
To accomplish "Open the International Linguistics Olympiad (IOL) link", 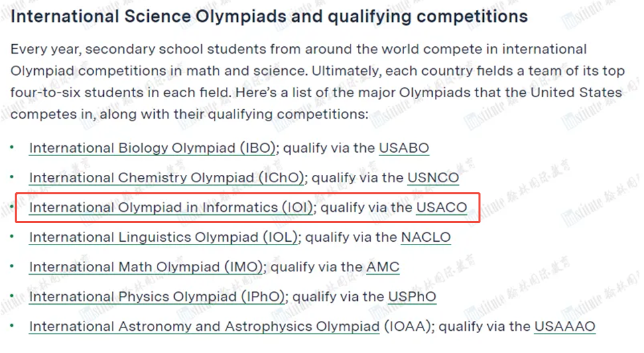I will pyautogui.click(x=164, y=237).
